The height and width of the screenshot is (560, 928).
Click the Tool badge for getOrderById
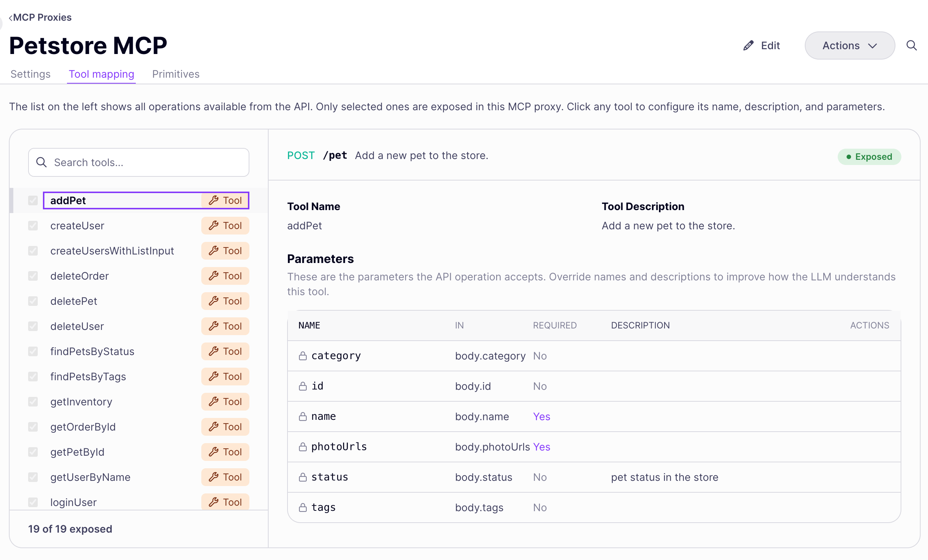tap(225, 427)
